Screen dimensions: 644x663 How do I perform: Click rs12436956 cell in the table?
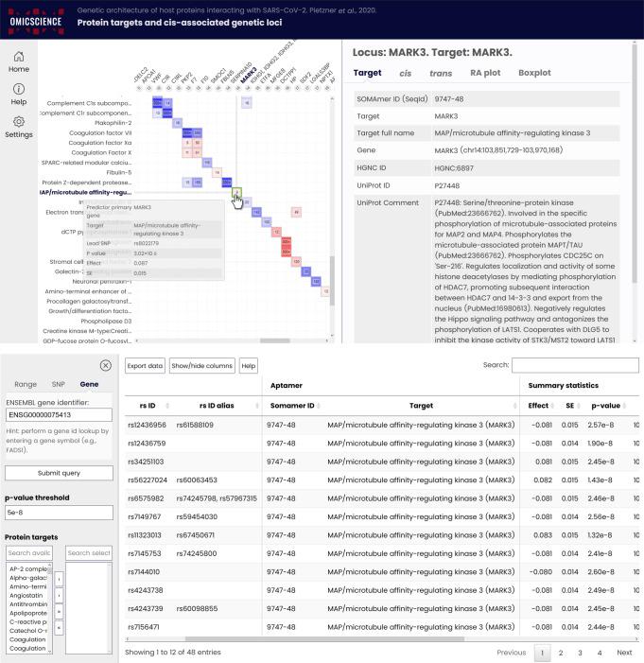coord(147,425)
